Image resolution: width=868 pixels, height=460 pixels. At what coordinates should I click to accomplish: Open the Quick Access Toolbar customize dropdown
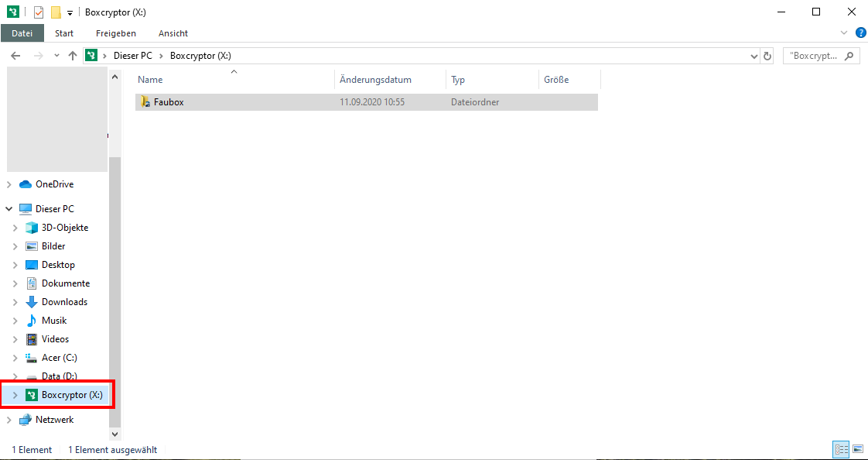pyautogui.click(x=70, y=12)
